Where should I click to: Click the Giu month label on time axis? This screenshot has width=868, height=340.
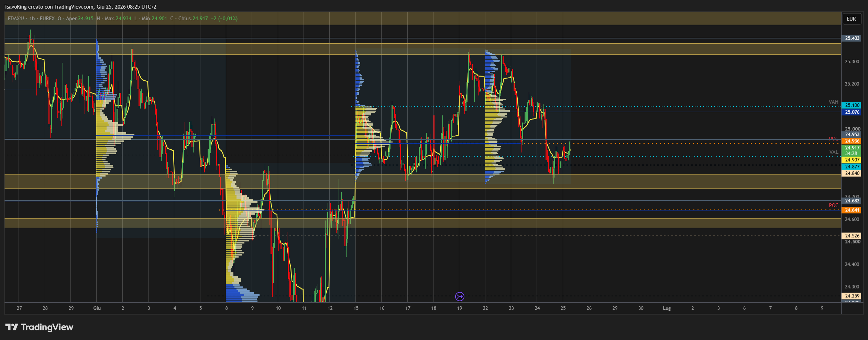97,308
